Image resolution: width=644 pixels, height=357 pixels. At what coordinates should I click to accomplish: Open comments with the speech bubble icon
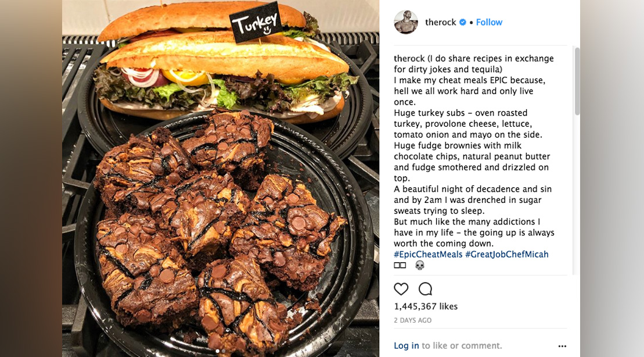(x=425, y=289)
